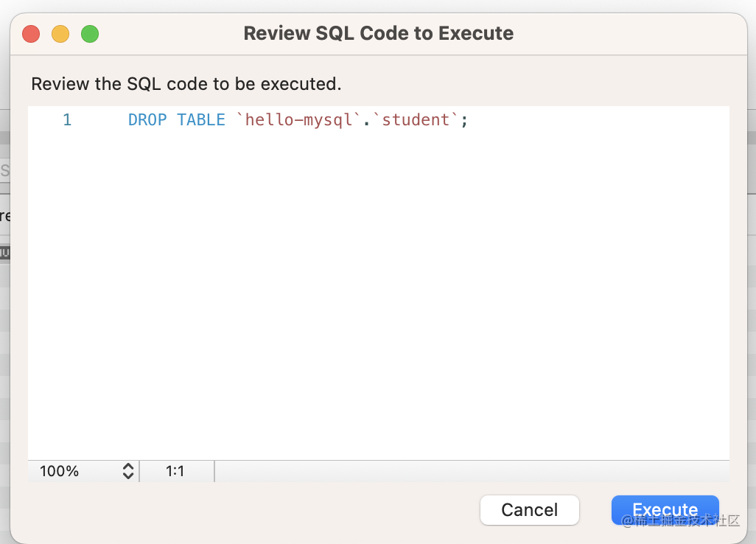756x544 pixels.
Task: Click the 'Review the SQL code to be executed.' label
Action: tap(186, 84)
